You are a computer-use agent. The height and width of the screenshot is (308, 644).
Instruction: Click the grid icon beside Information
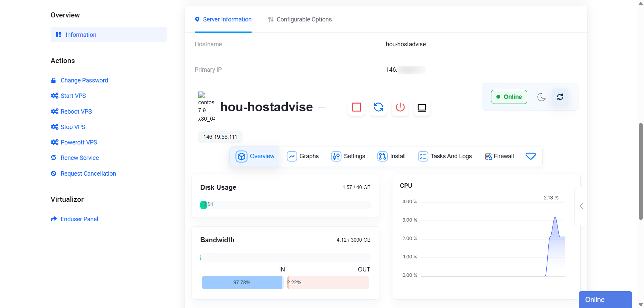(x=58, y=35)
